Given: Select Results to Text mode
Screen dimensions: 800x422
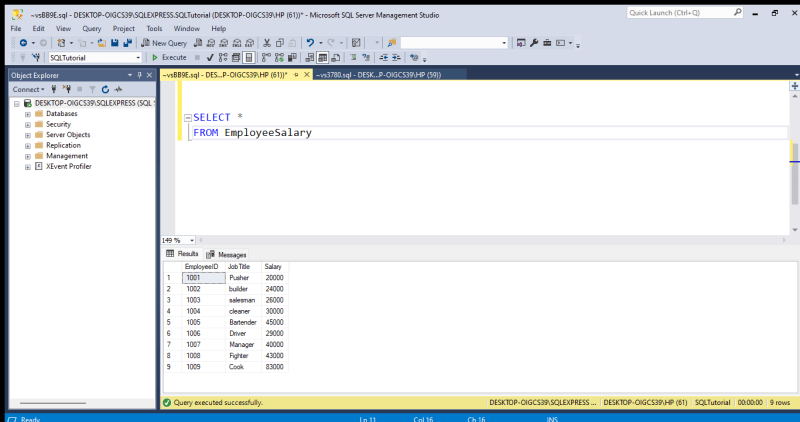Looking at the screenshot, I should click(x=310, y=58).
